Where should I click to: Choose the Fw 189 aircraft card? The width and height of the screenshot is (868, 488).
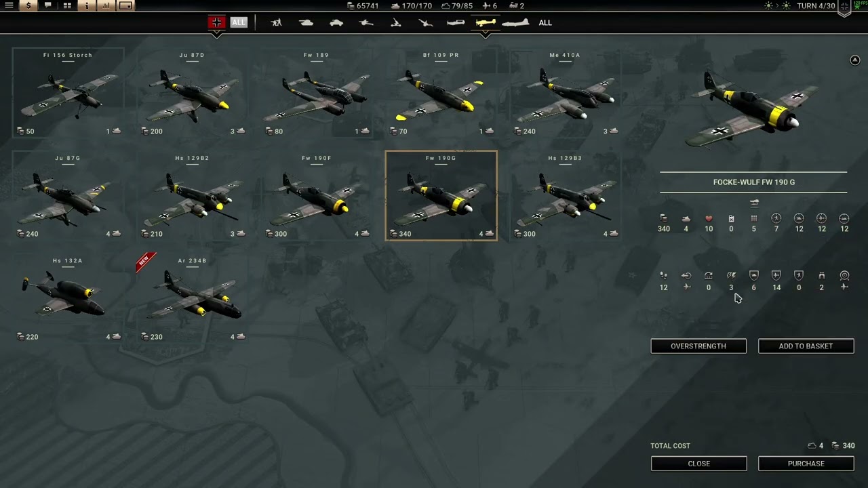(317, 92)
